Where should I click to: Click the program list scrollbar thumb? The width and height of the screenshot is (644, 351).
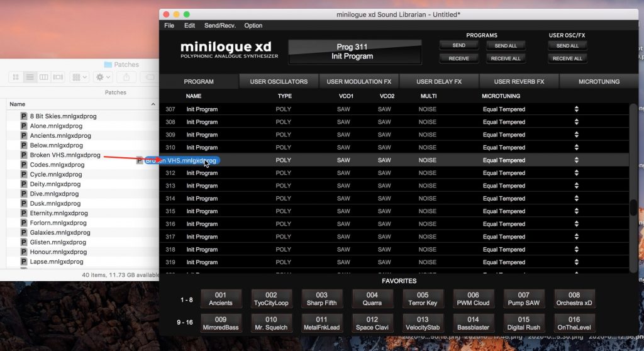click(x=633, y=209)
